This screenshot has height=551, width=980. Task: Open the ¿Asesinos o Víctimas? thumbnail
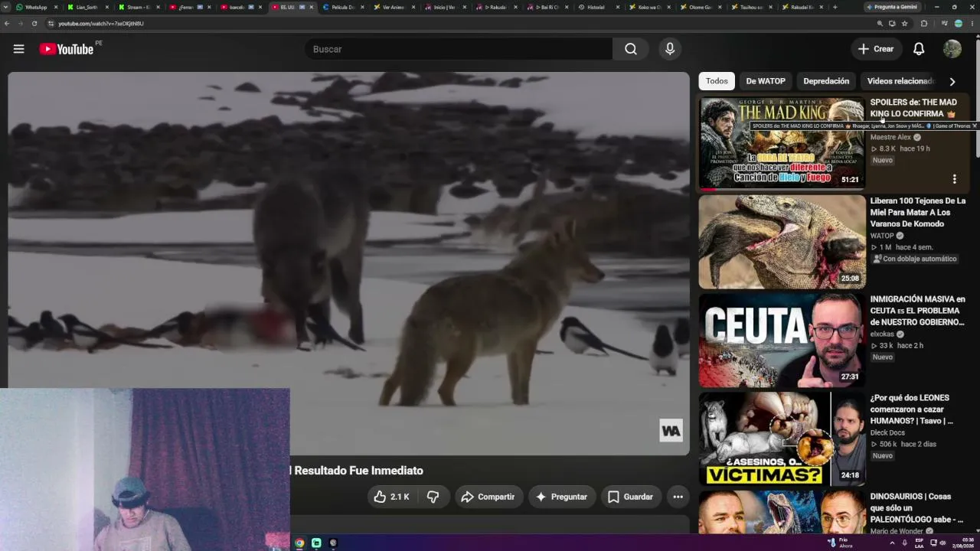coord(782,439)
